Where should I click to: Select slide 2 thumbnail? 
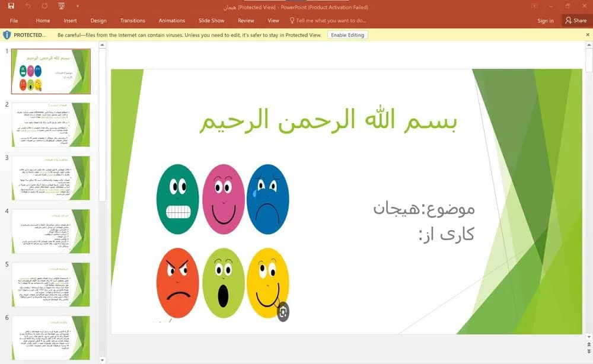pyautogui.click(x=51, y=124)
